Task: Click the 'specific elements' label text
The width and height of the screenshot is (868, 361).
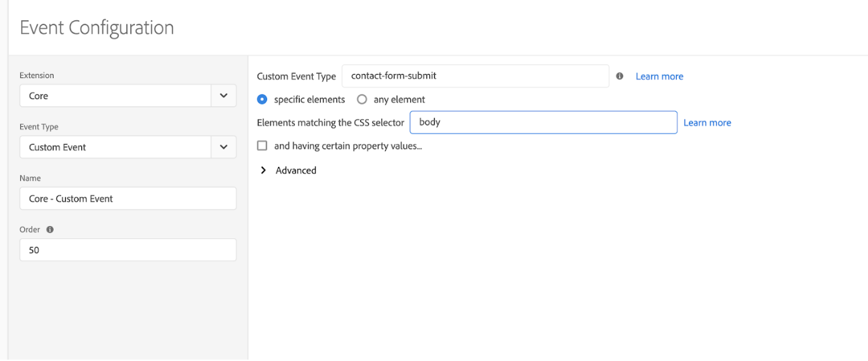Action: (x=309, y=100)
